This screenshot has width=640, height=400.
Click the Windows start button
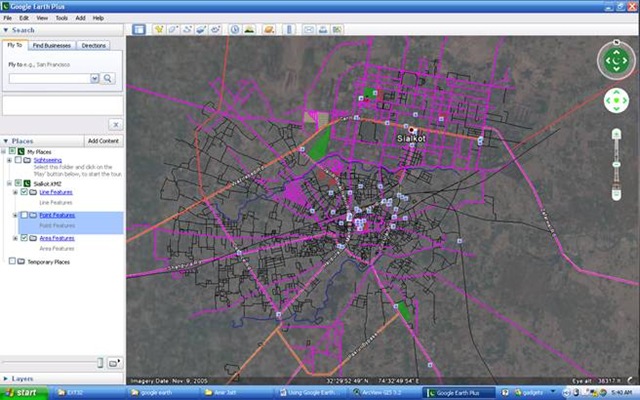coord(24,393)
